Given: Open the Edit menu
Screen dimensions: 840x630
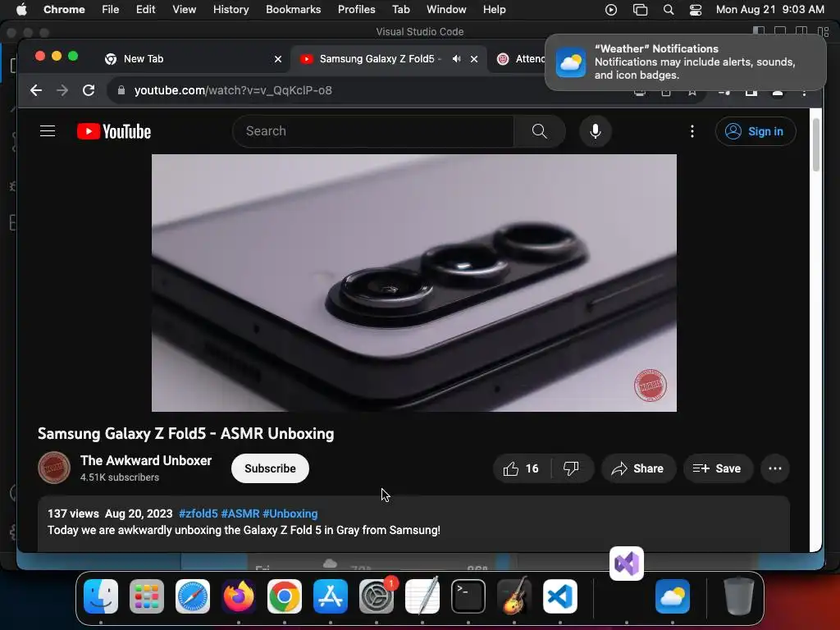Looking at the screenshot, I should tap(145, 10).
